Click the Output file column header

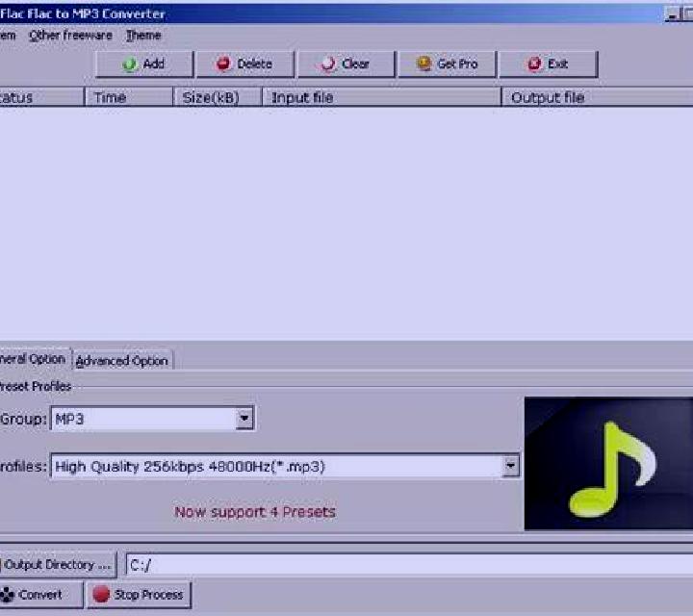click(x=598, y=97)
